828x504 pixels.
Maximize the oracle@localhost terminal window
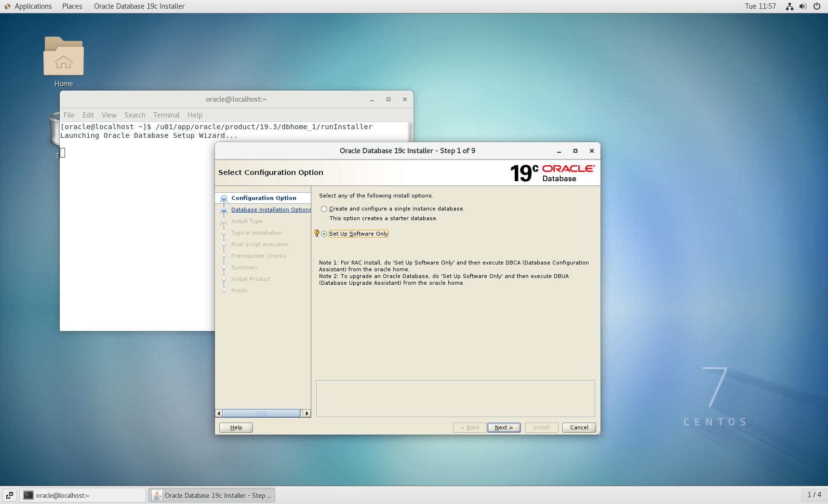(388, 99)
